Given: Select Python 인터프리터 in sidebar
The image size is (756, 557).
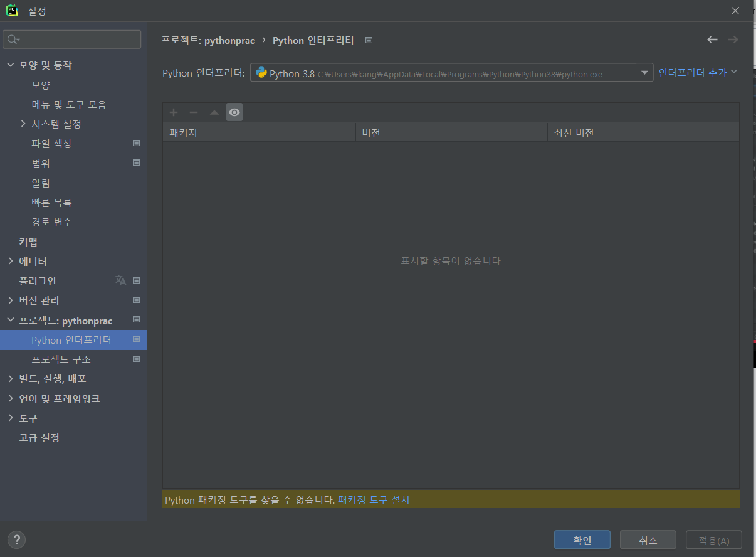Looking at the screenshot, I should [73, 340].
